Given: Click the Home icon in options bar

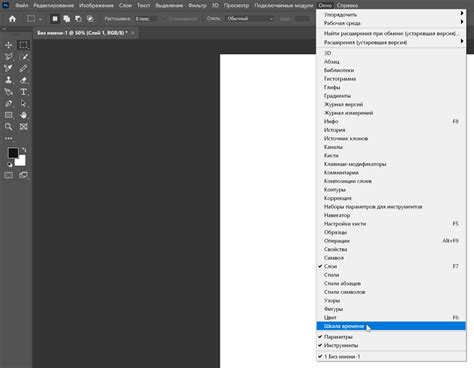Looking at the screenshot, I should click(12, 19).
